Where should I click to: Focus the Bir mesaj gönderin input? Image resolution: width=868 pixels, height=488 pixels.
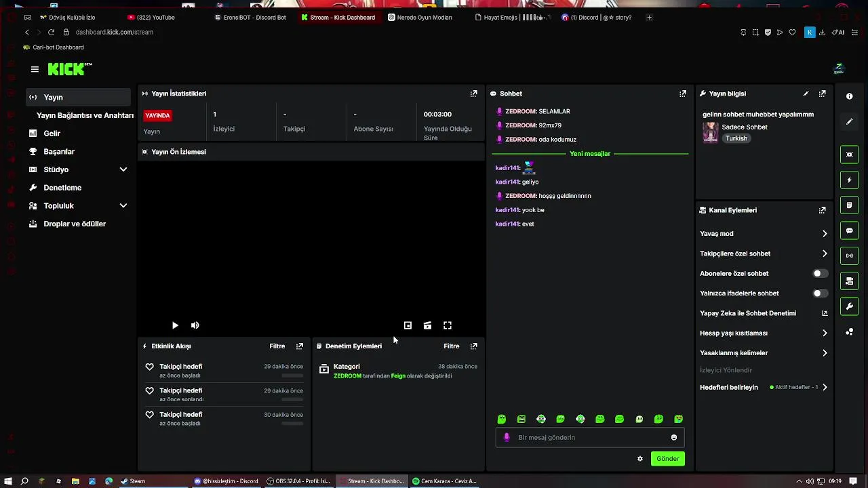[x=589, y=438]
